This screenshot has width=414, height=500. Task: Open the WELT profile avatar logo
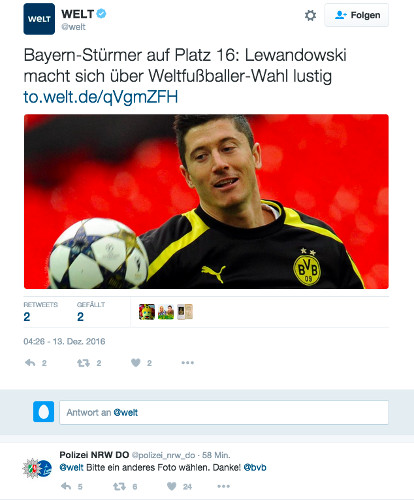(39, 19)
